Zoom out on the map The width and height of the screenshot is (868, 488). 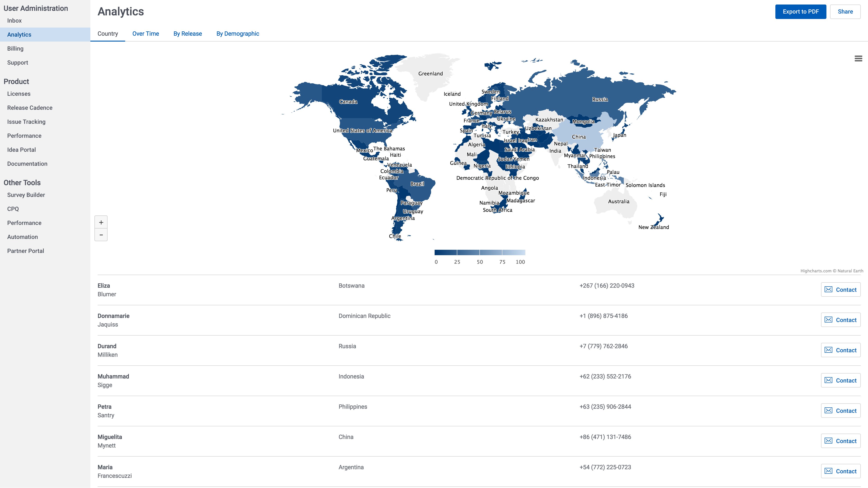[x=101, y=235]
